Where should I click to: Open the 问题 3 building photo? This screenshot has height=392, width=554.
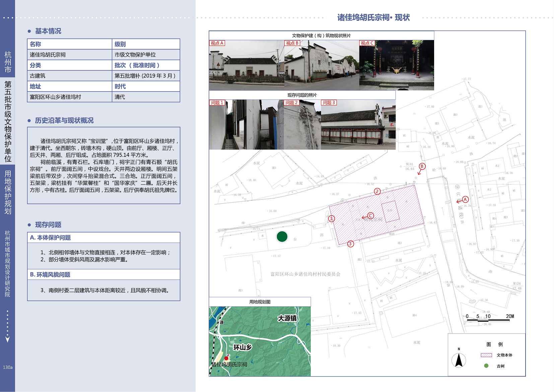coord(358,125)
